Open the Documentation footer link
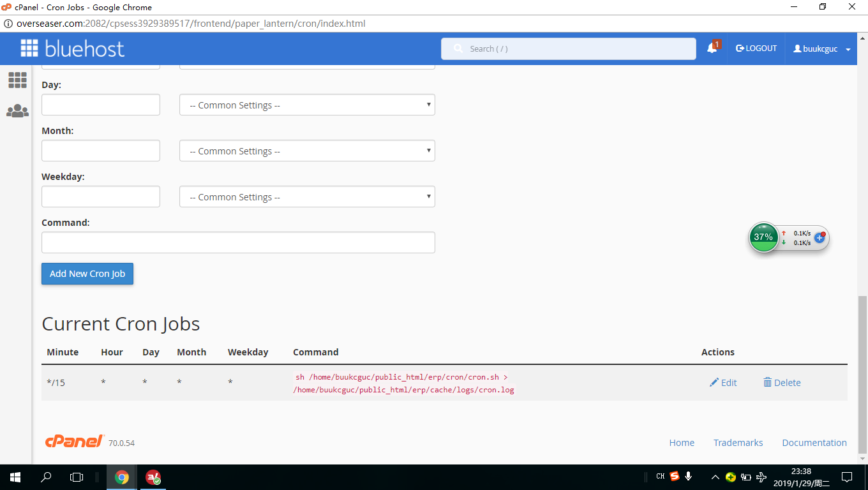This screenshot has height=490, width=868. [x=814, y=443]
